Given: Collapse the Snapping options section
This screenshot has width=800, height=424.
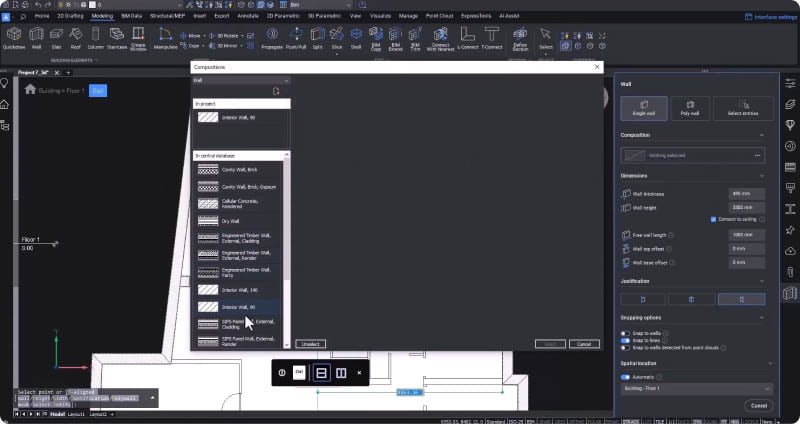Looking at the screenshot, I should (x=762, y=317).
